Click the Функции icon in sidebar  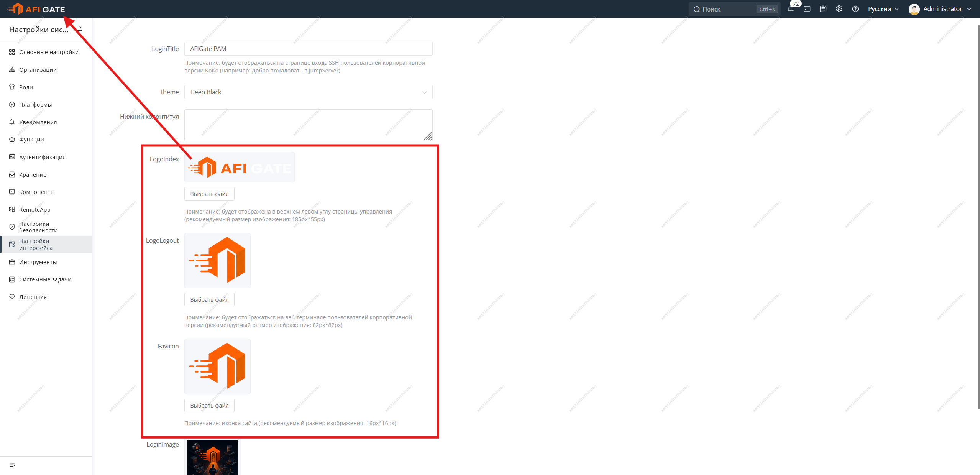pyautogui.click(x=12, y=140)
